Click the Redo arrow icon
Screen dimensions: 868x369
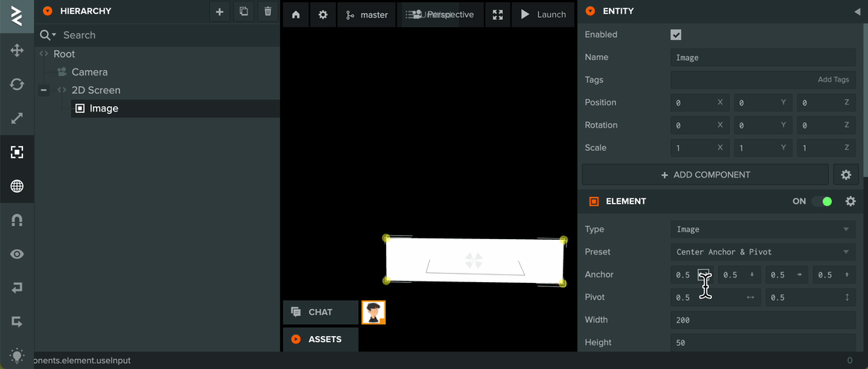pyautogui.click(x=17, y=321)
